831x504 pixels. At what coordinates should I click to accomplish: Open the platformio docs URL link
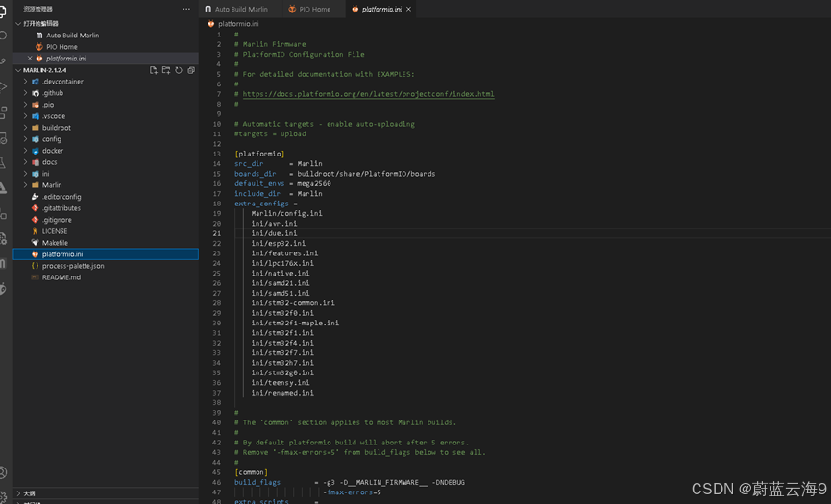(368, 94)
